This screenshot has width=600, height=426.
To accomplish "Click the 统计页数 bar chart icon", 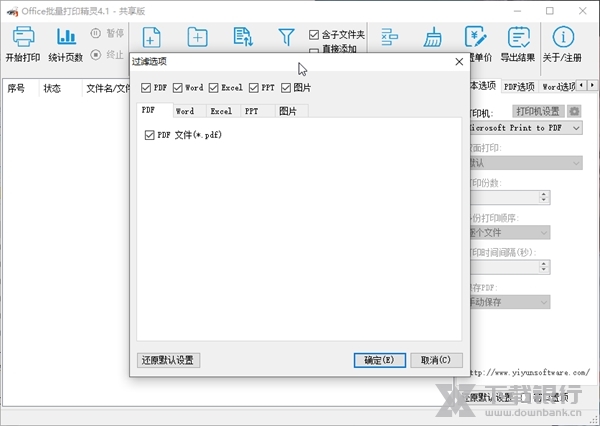I will 66,36.
